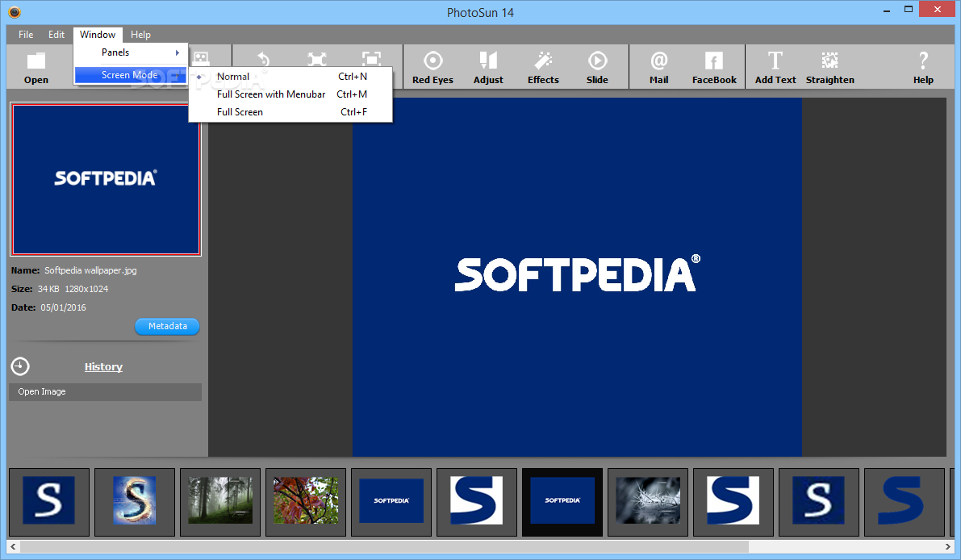Click the main Softpedia image canvas
This screenshot has width=961, height=560.
[x=578, y=277]
